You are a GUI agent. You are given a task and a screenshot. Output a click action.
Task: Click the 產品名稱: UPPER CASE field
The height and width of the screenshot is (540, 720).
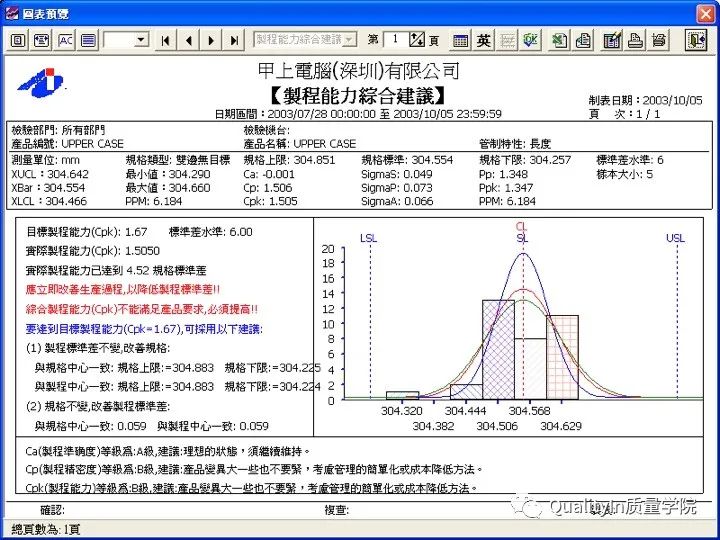click(x=299, y=144)
